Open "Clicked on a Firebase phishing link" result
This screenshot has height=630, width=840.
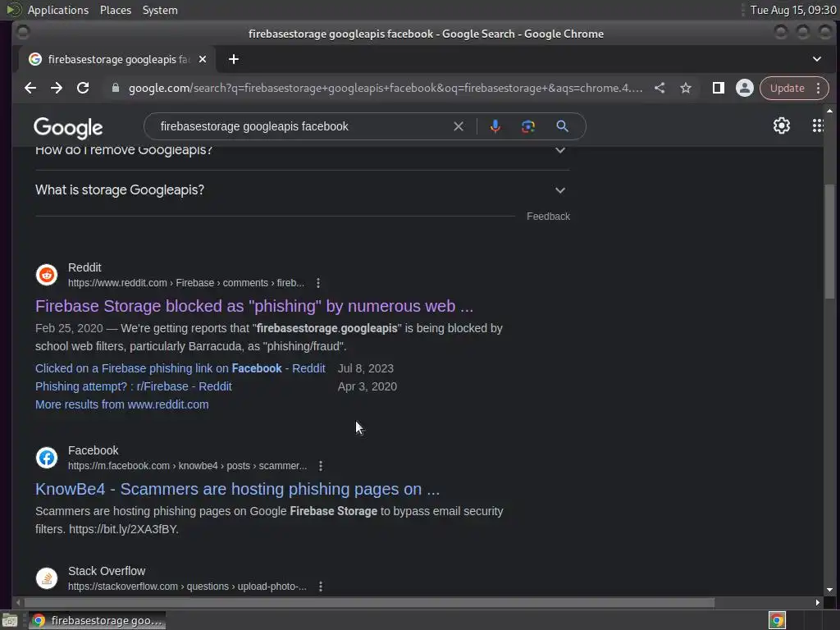pos(180,368)
